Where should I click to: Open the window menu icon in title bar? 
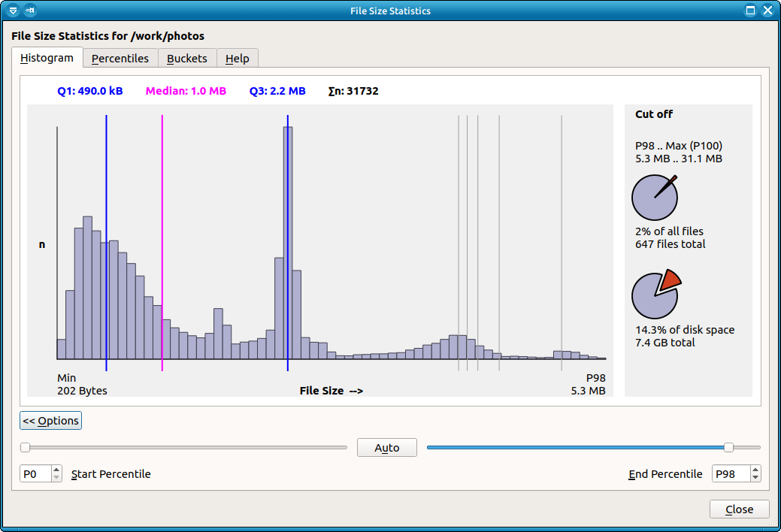(13, 11)
